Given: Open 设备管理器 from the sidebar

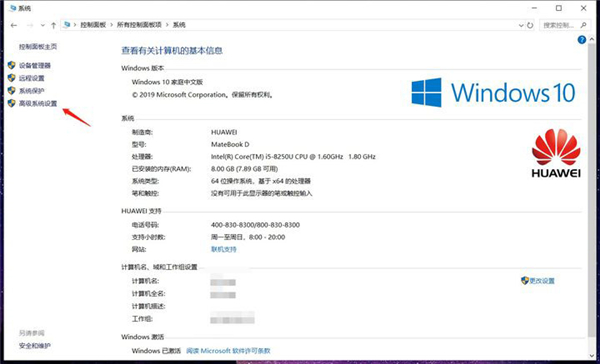Looking at the screenshot, I should tap(35, 65).
